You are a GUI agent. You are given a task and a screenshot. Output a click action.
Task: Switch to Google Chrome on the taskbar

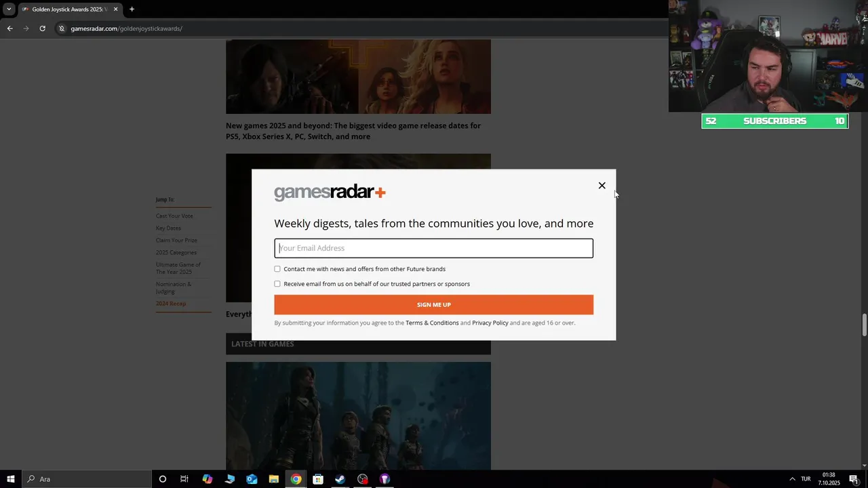296,479
